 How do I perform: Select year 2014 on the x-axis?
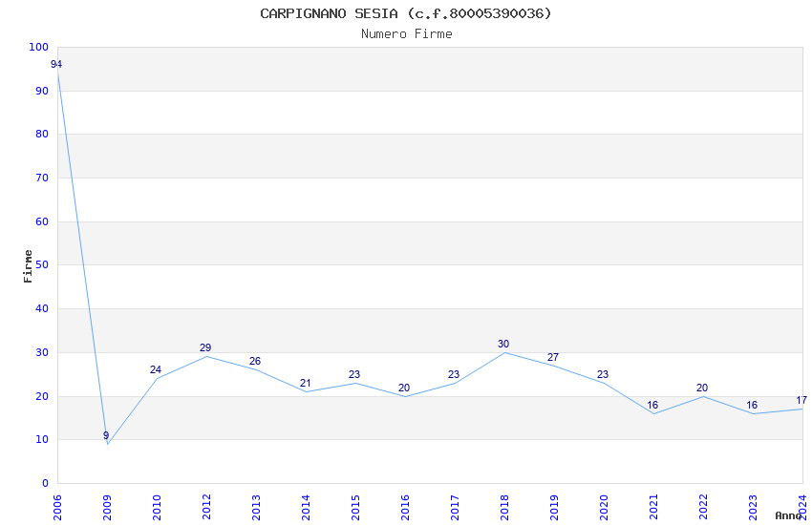(306, 508)
